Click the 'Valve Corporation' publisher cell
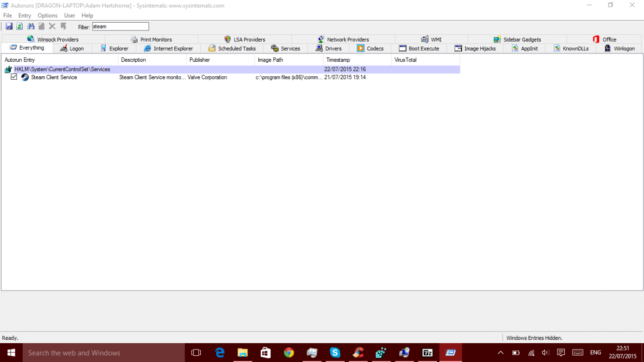Image resolution: width=644 pixels, height=362 pixels. pyautogui.click(x=207, y=77)
